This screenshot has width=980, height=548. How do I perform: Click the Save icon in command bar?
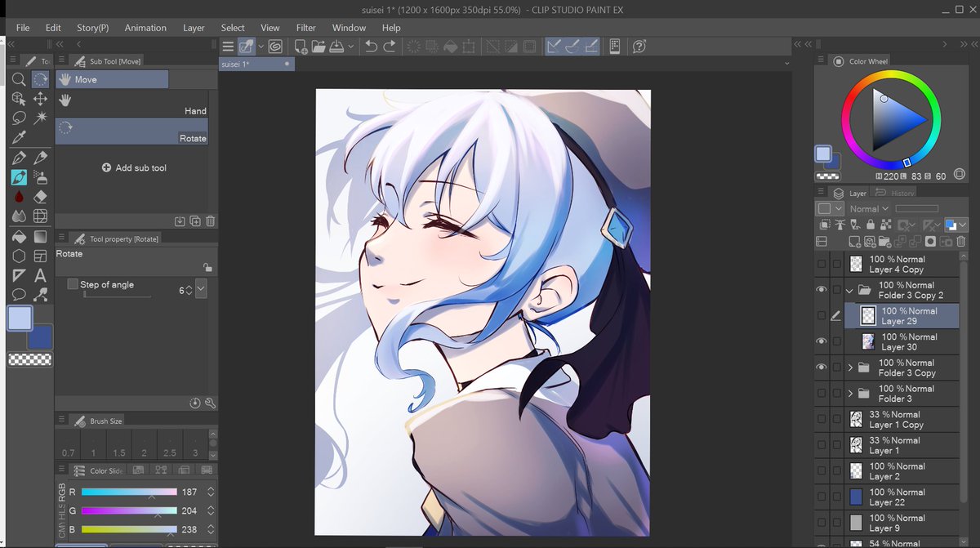tap(336, 47)
